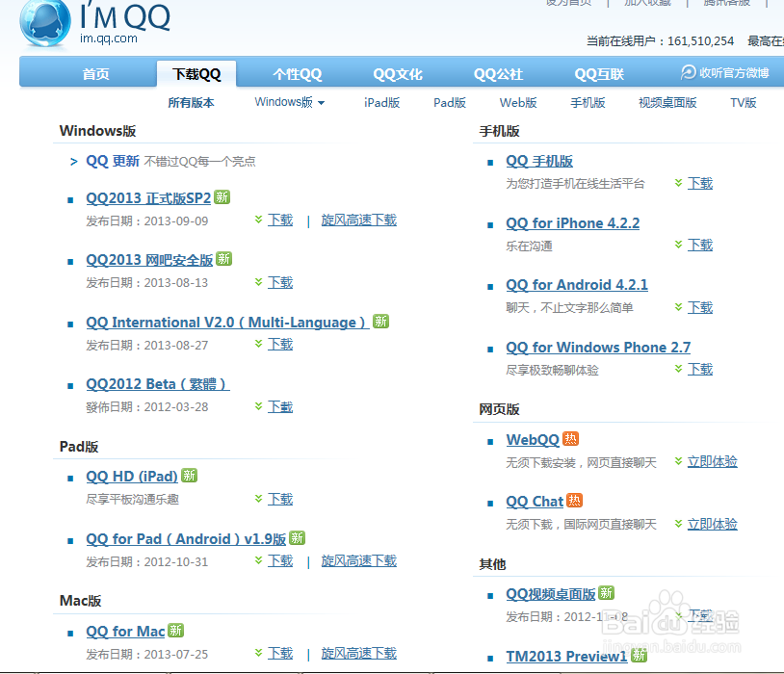This screenshot has width=784, height=674.
Task: Click the orange 热 badge next to QQ Chat
Action: point(574,500)
